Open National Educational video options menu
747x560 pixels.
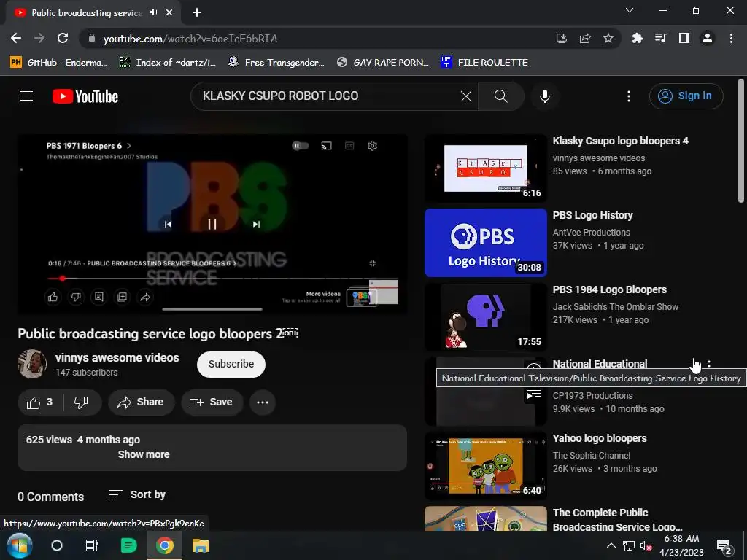709,365
